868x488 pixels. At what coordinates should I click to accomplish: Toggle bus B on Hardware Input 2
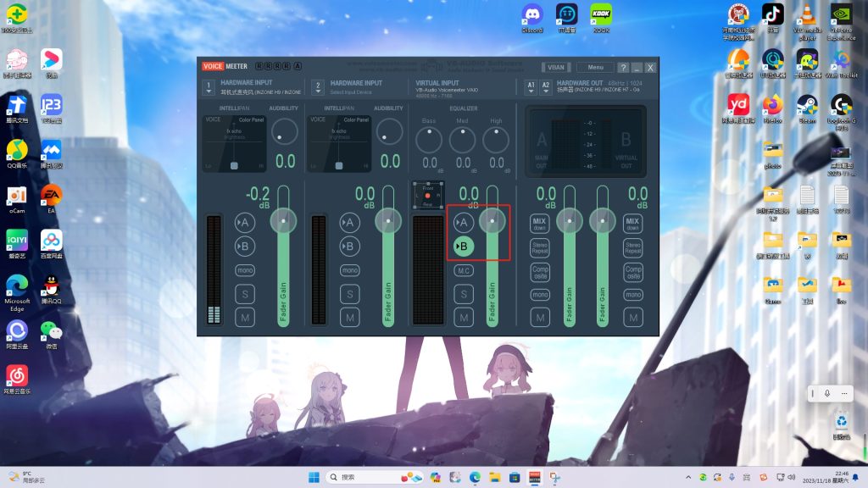pyautogui.click(x=349, y=247)
